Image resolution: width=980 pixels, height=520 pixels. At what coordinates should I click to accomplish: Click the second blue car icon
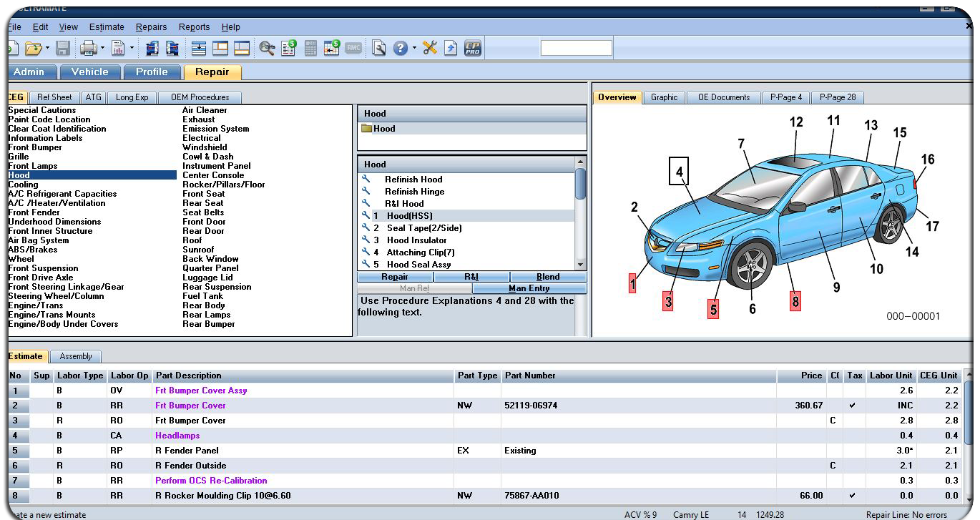(x=172, y=48)
